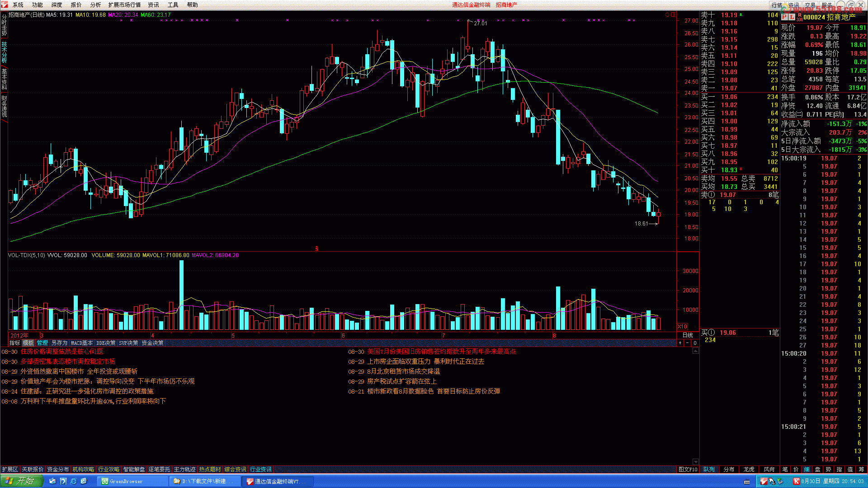The width and height of the screenshot is (868, 488).
Task: Click the Internet Explorer quick launch icon
Action: pos(74,482)
